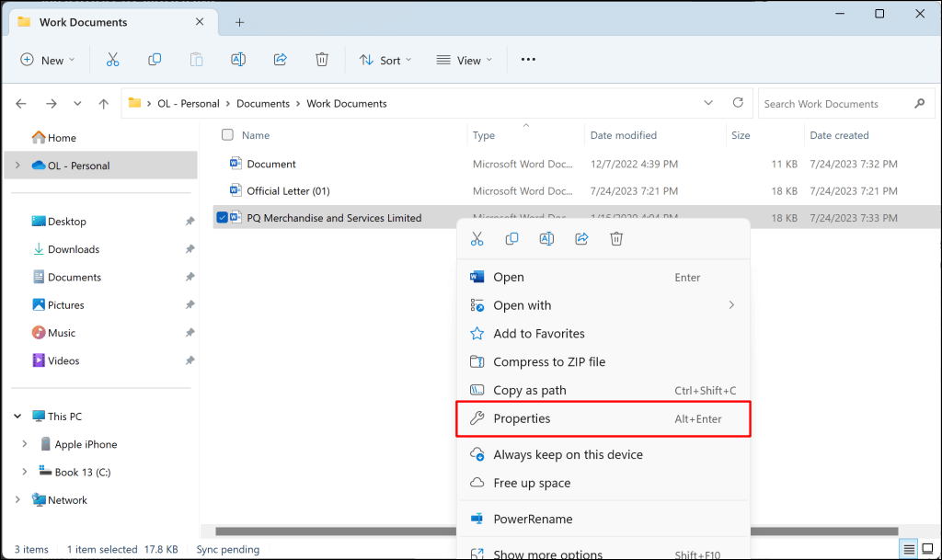Open the address bar history dropdown
The image size is (942, 560).
coord(707,103)
